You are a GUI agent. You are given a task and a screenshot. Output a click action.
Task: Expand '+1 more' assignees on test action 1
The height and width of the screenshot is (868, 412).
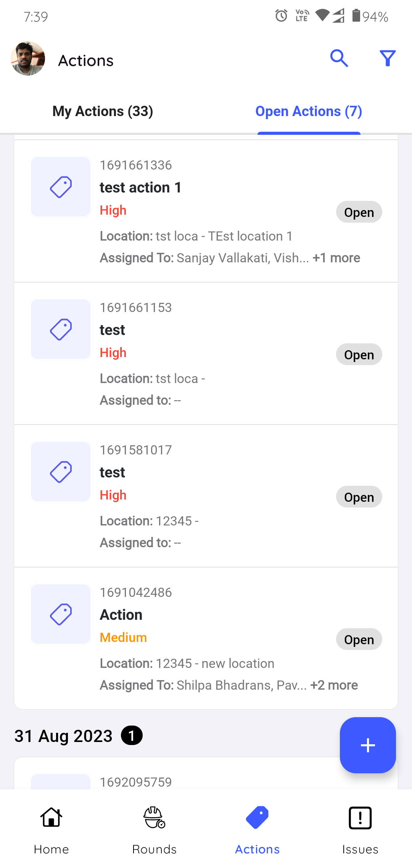pos(336,258)
